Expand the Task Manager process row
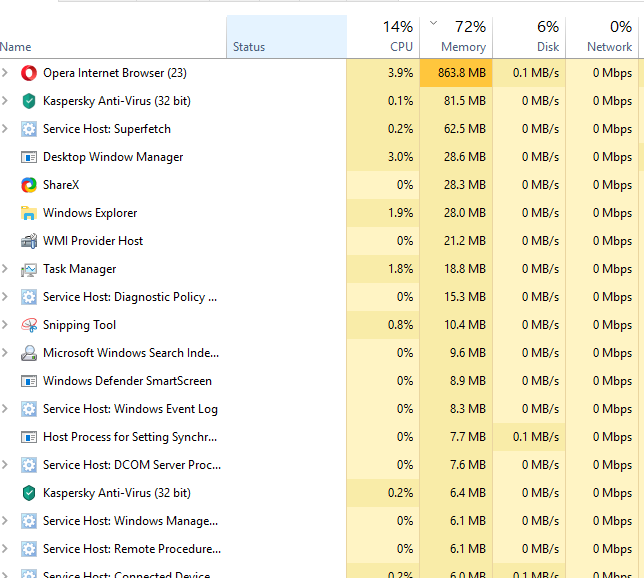Viewport: 644px width, 578px height. pyautogui.click(x=6, y=269)
